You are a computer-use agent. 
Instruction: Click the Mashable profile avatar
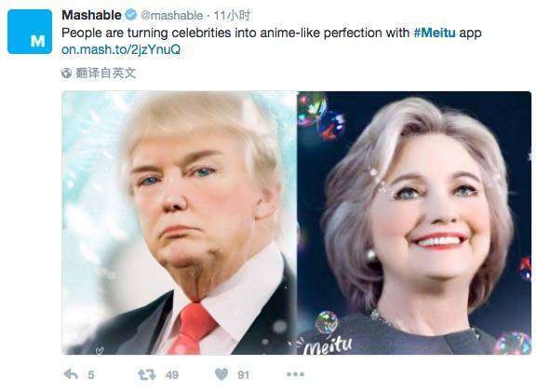tap(30, 32)
